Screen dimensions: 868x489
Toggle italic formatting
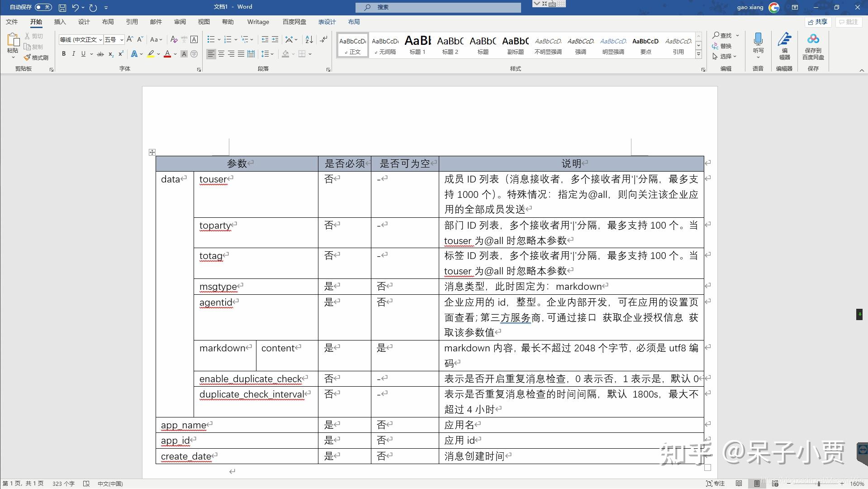pos(73,54)
